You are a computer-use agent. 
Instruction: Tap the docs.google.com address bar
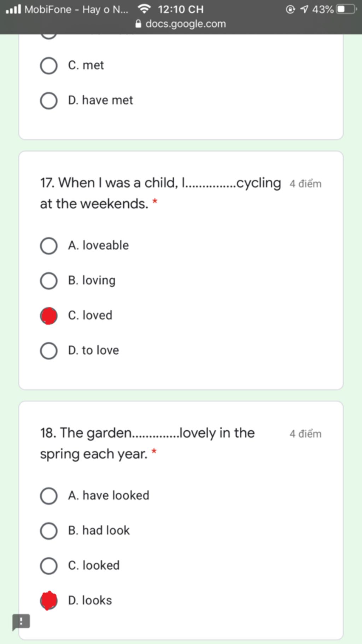(181, 24)
